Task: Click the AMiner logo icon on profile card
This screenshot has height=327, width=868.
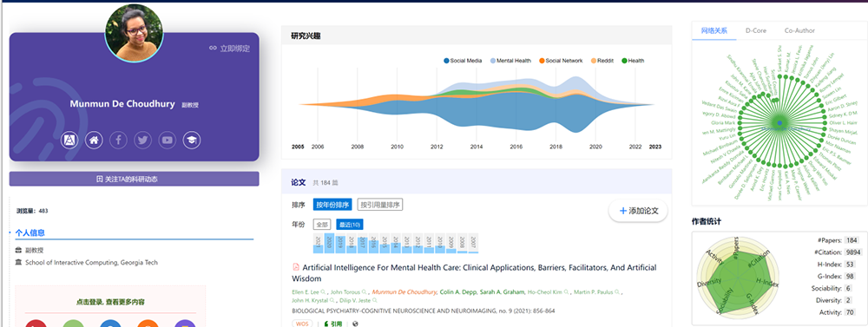Action: click(69, 140)
